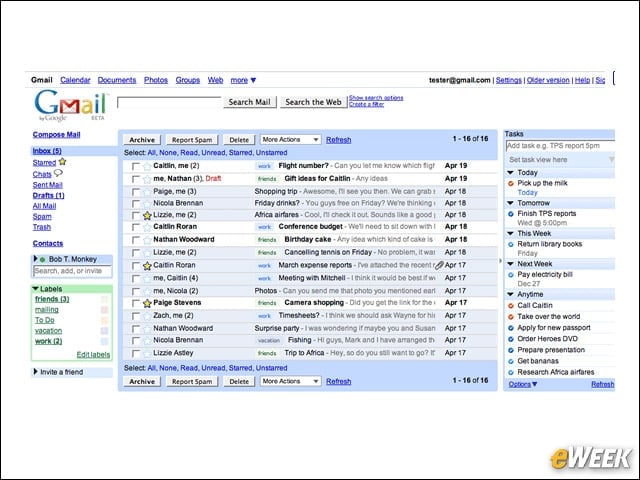Check the Nicola Brennan Fishing email checkbox

click(x=136, y=340)
